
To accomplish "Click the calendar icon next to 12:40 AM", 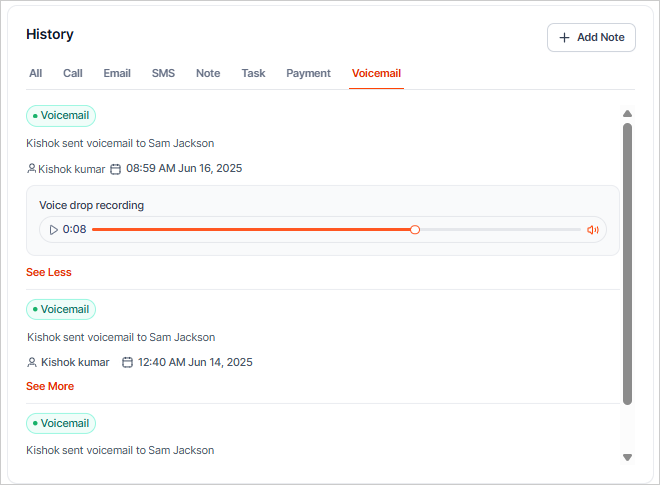I will [x=127, y=362].
